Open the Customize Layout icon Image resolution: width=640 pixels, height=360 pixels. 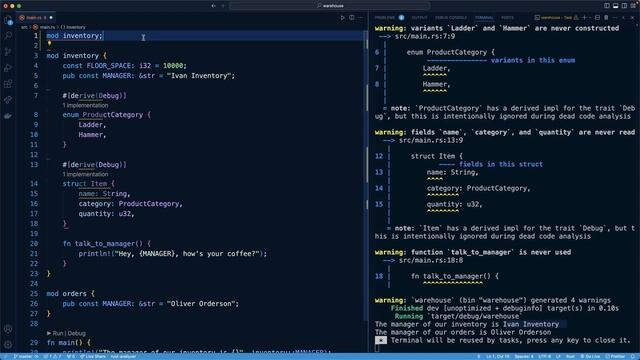click(633, 6)
